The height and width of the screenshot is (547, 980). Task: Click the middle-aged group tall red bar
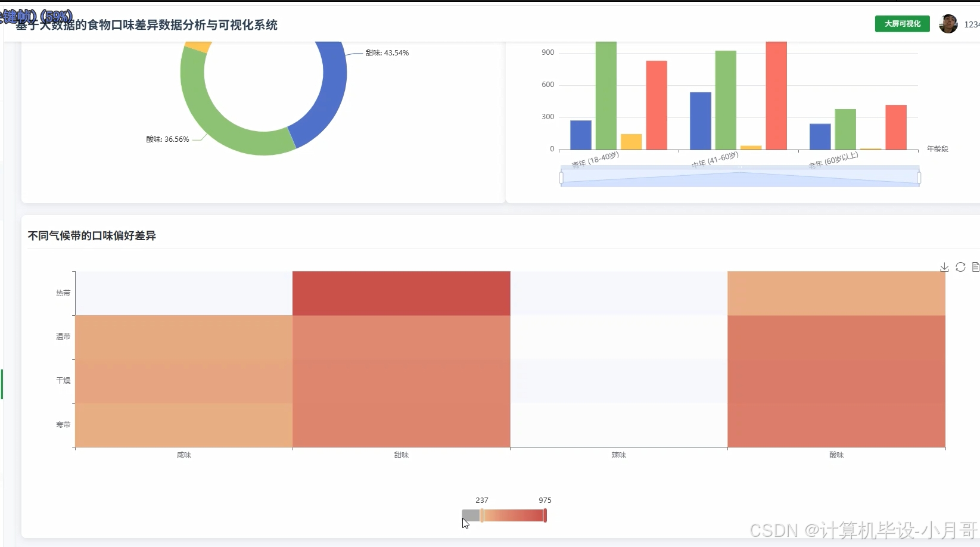point(776,95)
